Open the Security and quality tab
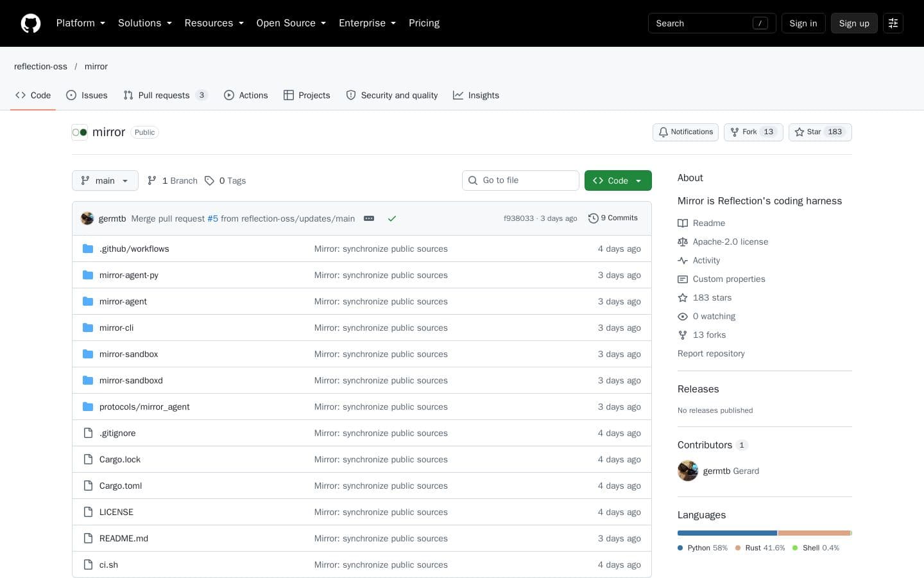 pyautogui.click(x=392, y=95)
